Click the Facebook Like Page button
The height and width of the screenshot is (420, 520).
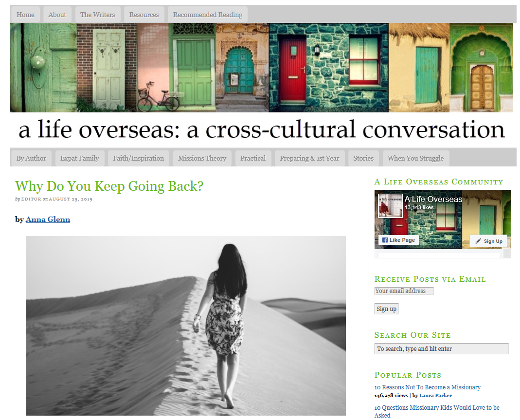pos(398,240)
